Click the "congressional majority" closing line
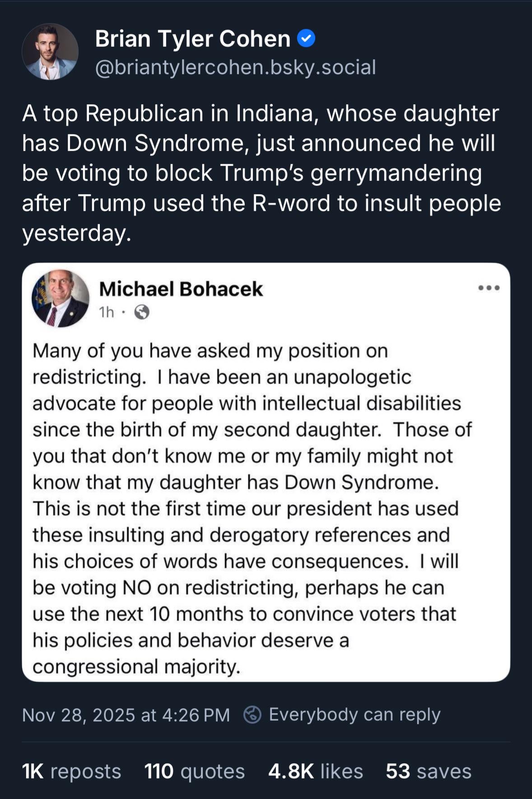The height and width of the screenshot is (799, 532). coord(136,667)
